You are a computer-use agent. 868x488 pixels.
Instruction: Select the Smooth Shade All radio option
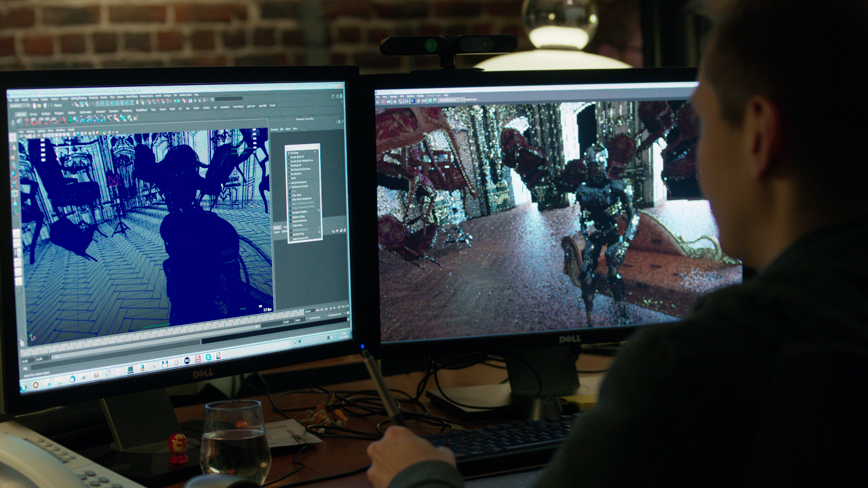[x=297, y=157]
